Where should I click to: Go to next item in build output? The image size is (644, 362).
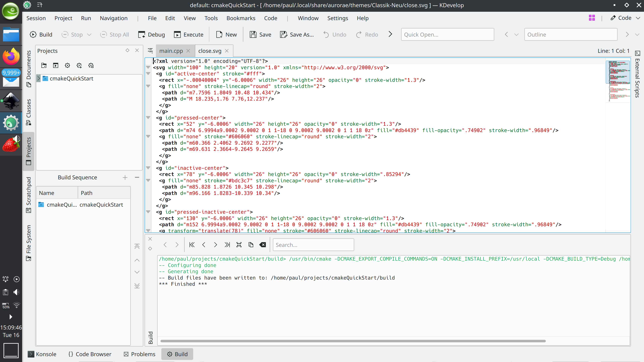click(x=216, y=245)
